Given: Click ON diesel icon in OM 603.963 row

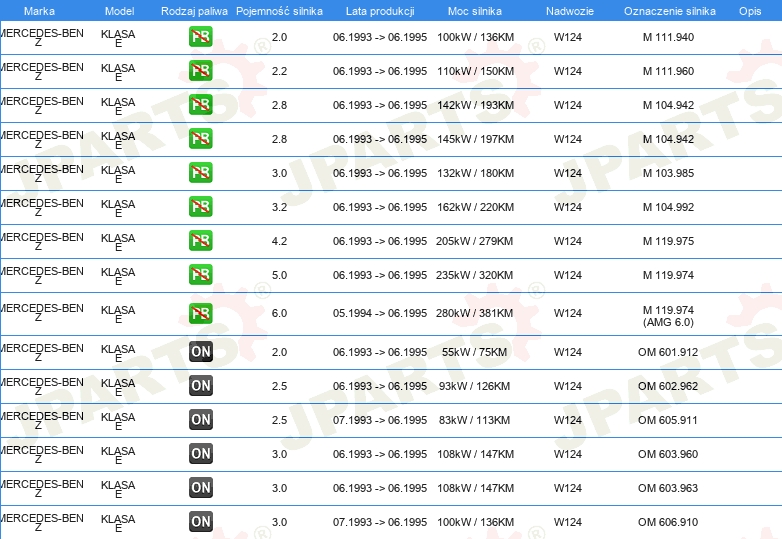Looking at the screenshot, I should (x=201, y=487).
